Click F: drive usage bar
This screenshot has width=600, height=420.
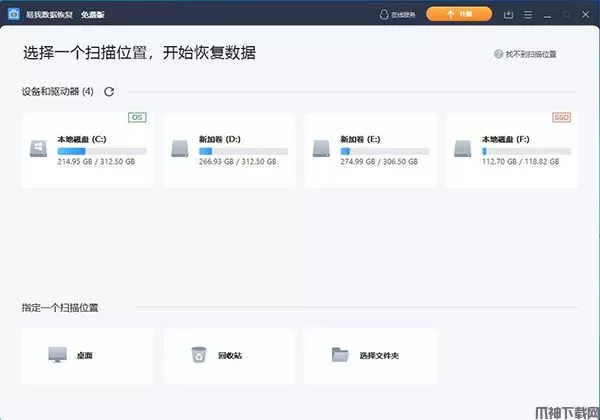pyautogui.click(x=527, y=151)
